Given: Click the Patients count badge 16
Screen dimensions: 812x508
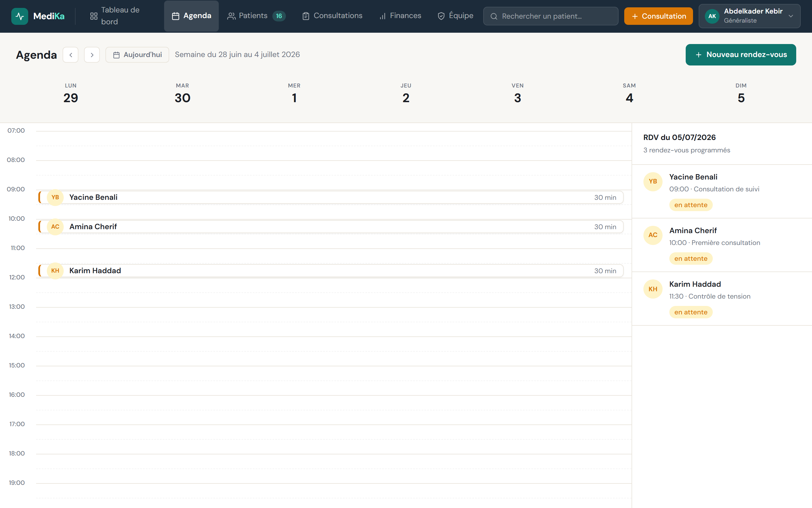Looking at the screenshot, I should point(279,16).
